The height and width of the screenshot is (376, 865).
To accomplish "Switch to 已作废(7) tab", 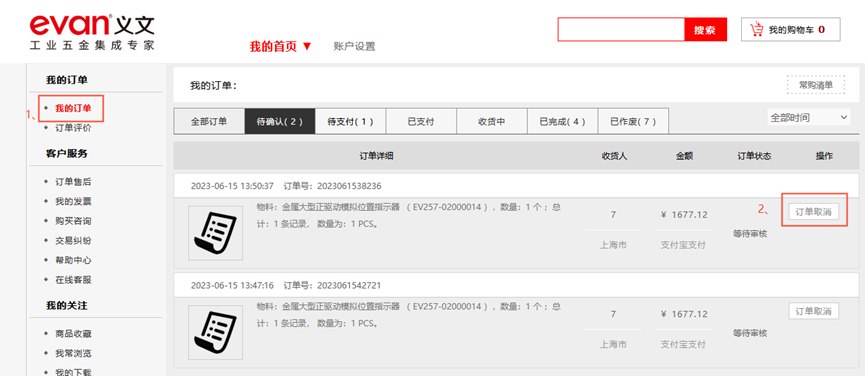I will 633,121.
